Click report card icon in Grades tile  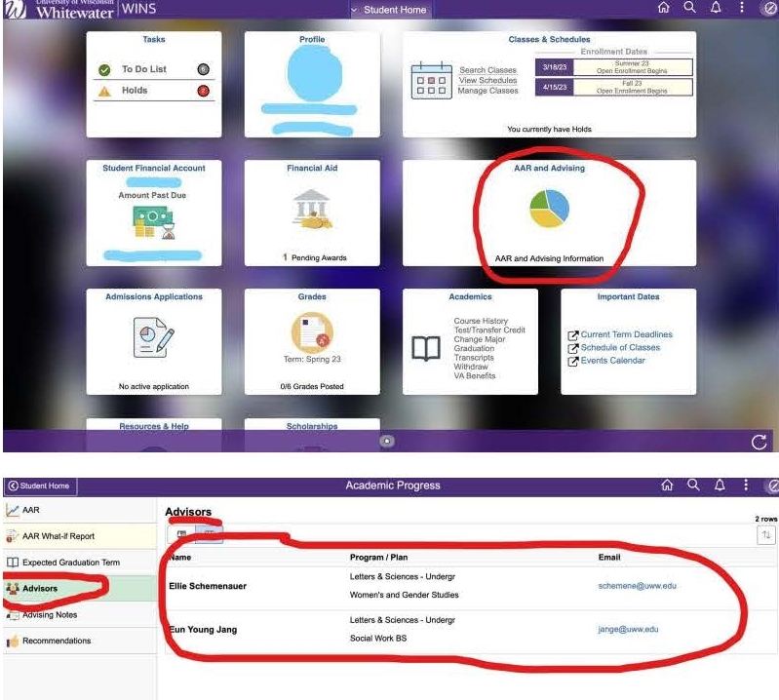312,331
